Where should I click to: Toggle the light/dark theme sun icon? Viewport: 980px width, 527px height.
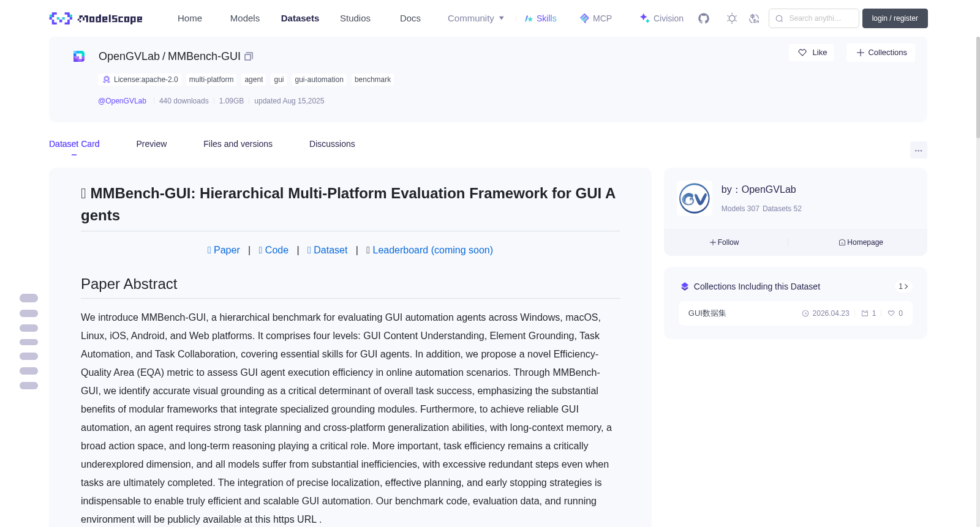pyautogui.click(x=732, y=18)
